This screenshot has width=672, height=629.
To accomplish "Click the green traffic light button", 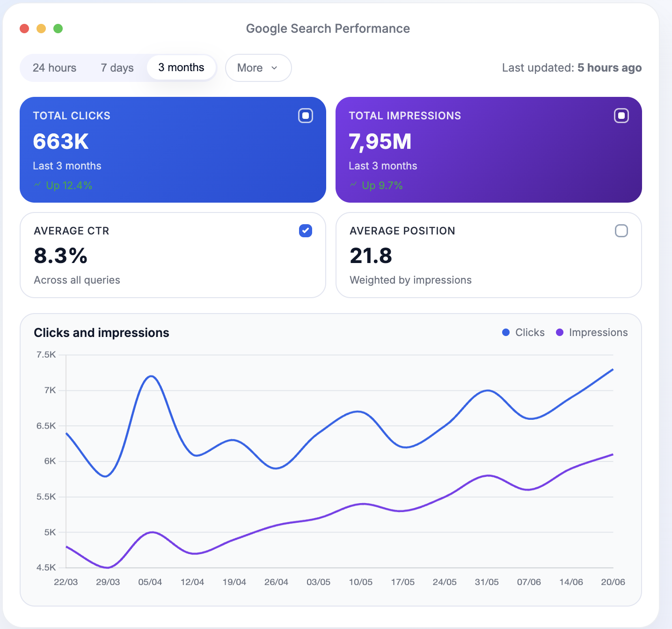I will 58,29.
